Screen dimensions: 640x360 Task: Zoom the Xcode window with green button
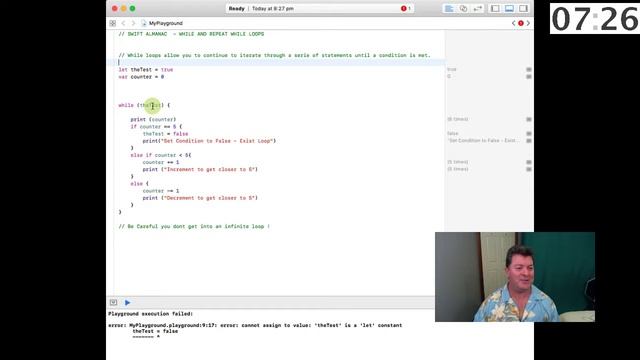[x=133, y=9]
